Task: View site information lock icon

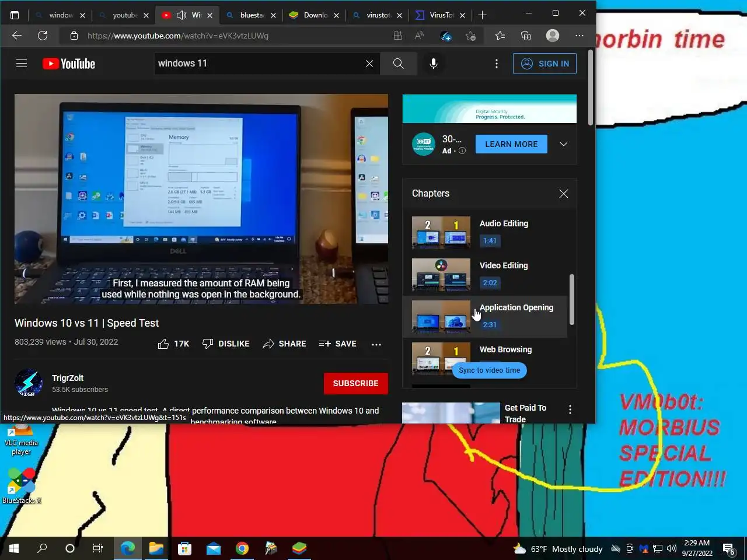Action: click(x=74, y=36)
